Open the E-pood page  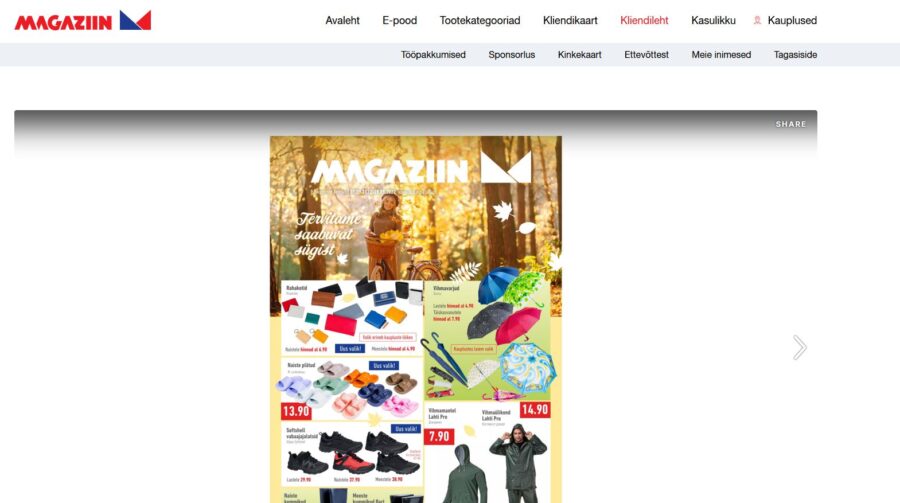click(399, 20)
